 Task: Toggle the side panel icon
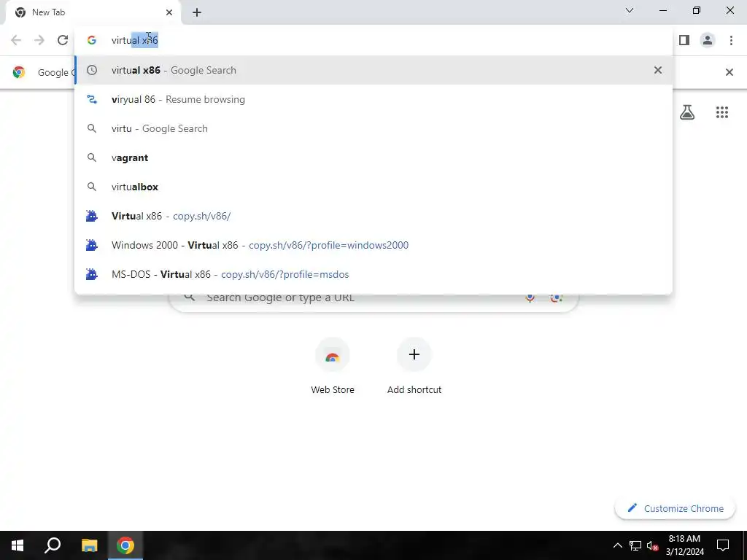[684, 40]
